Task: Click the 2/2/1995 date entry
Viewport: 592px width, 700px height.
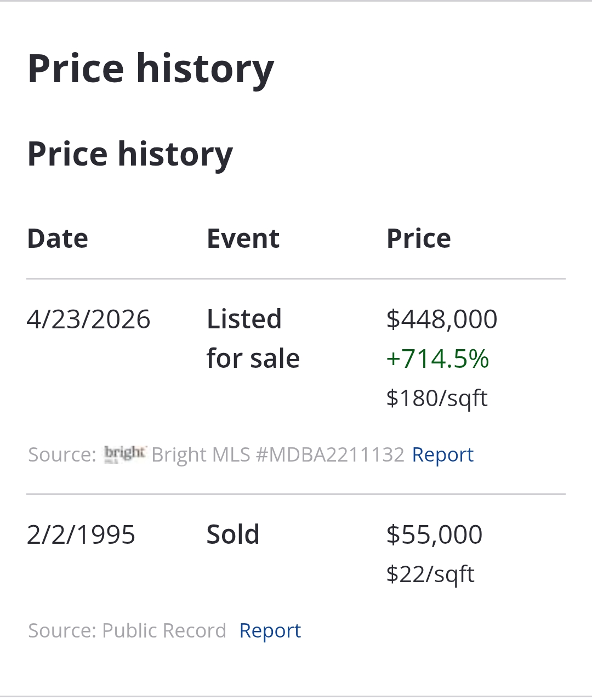Action: coord(81,534)
